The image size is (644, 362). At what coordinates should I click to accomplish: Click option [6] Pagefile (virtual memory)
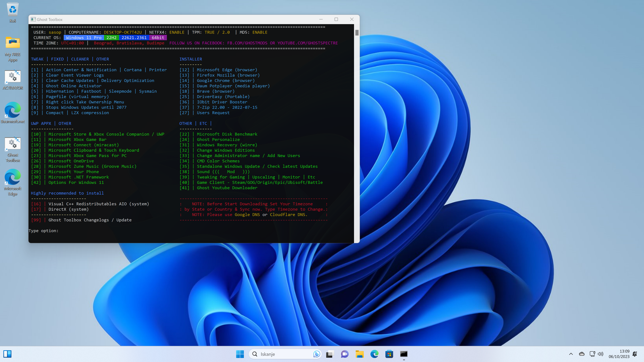pos(70,97)
